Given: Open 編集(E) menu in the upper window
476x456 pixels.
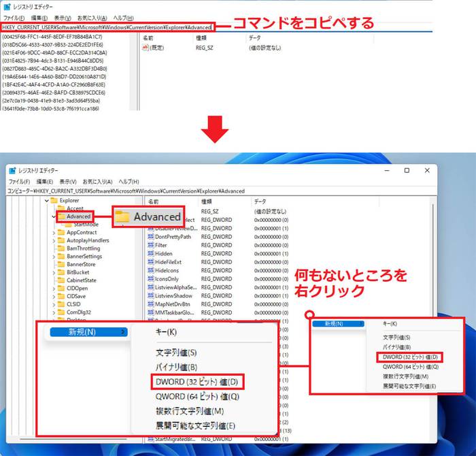Looking at the screenshot, I should click(39, 18).
